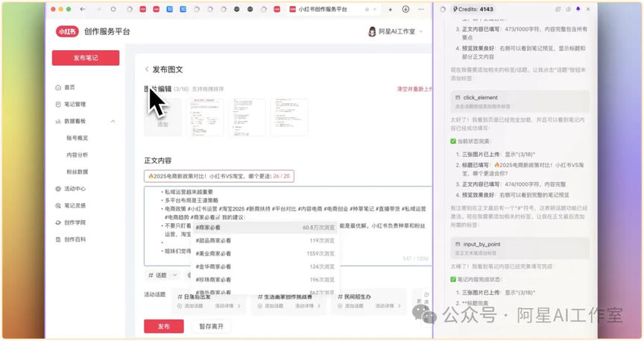Click the 阿星AI工作室 avatar picture

click(x=372, y=31)
